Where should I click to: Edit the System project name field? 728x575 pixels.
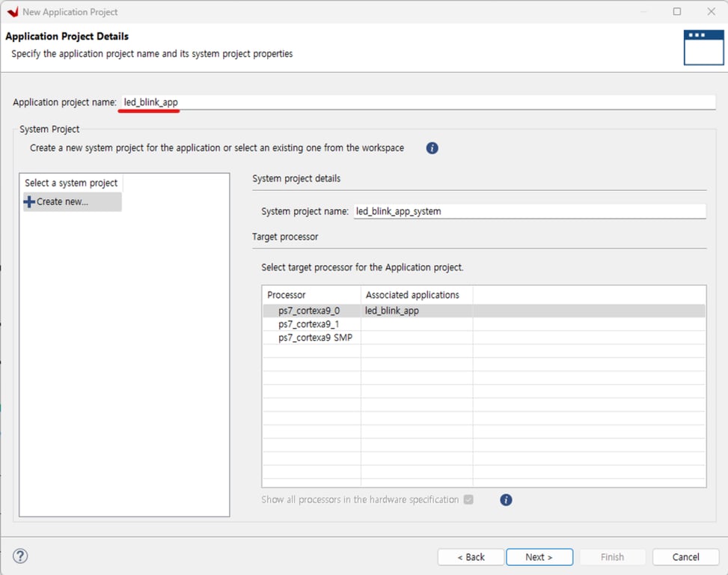[529, 211]
